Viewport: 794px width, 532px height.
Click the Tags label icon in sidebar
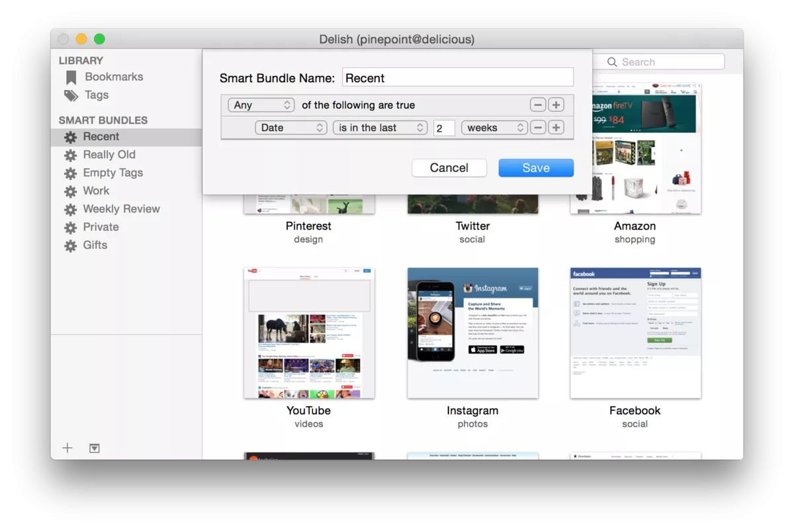71,96
